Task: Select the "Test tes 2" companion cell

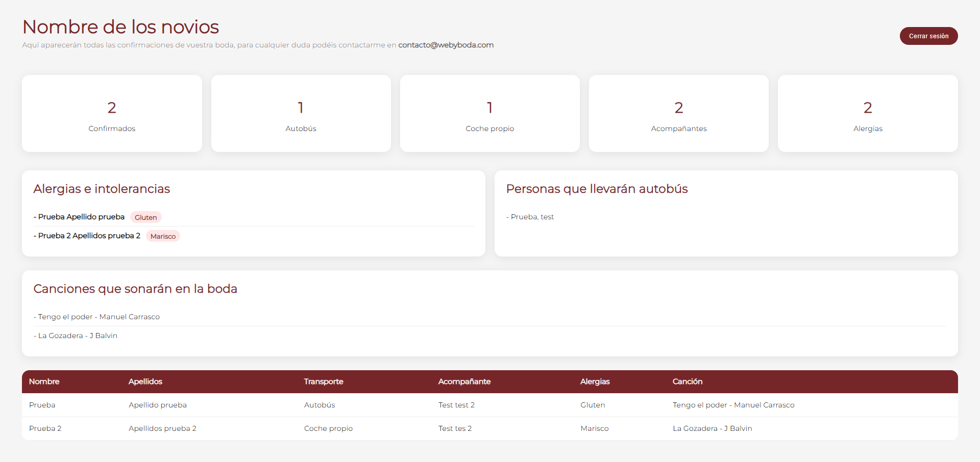Action: [455, 428]
